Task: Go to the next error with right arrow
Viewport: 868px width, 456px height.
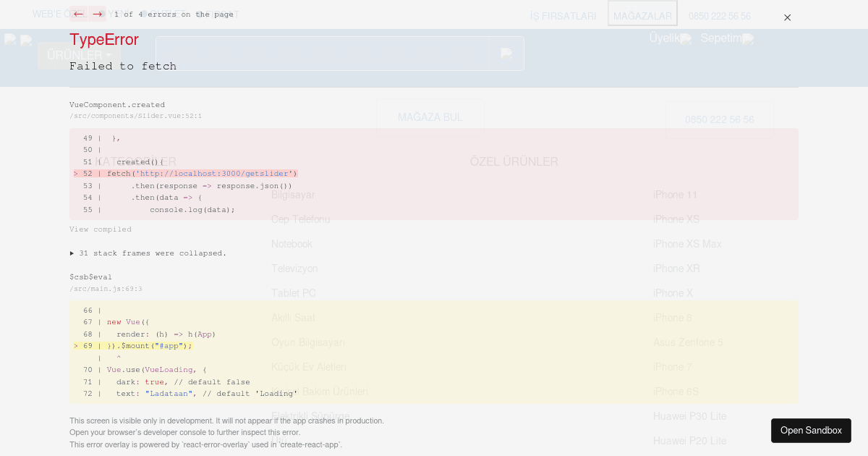Action: (x=98, y=14)
